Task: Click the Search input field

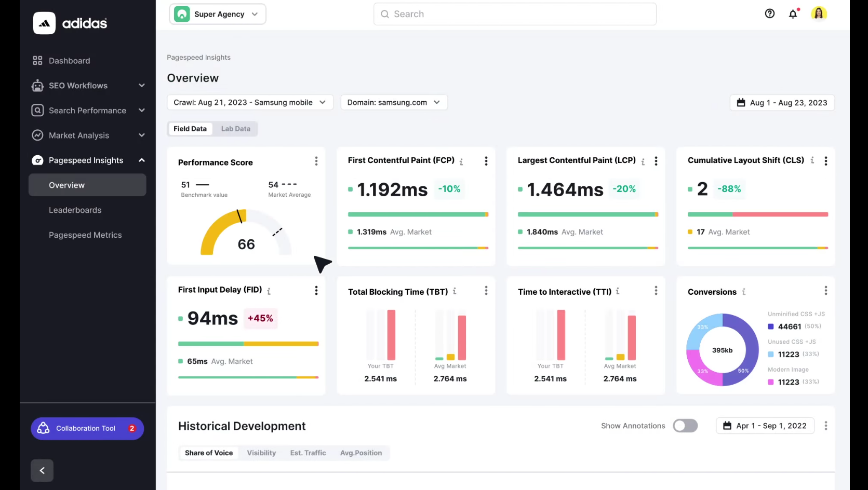Action: (514, 14)
